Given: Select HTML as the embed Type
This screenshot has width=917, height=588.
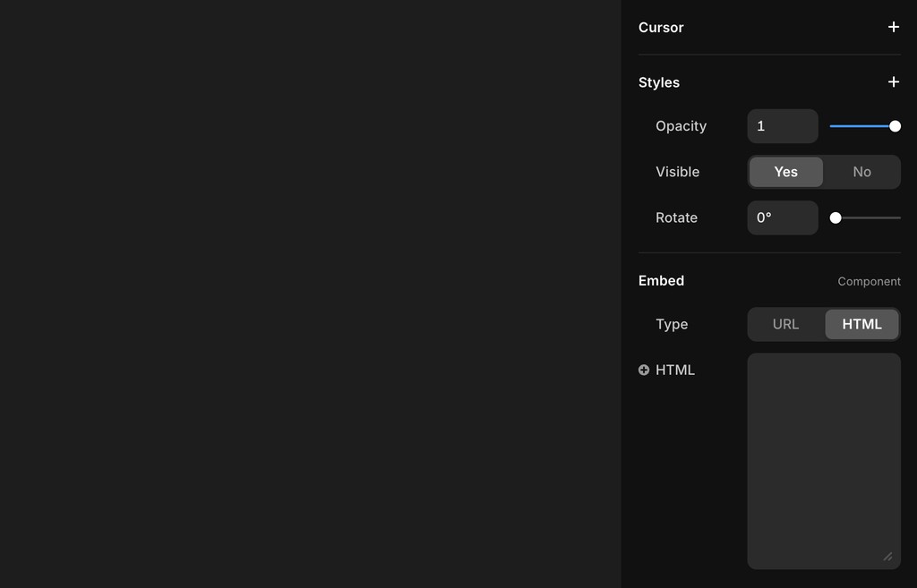Looking at the screenshot, I should pyautogui.click(x=861, y=324).
